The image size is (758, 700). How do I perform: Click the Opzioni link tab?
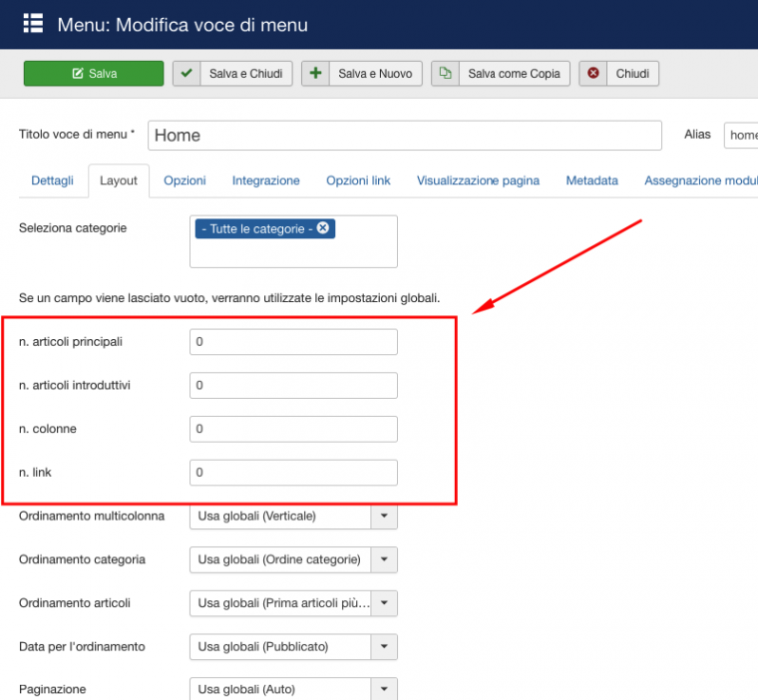click(358, 180)
